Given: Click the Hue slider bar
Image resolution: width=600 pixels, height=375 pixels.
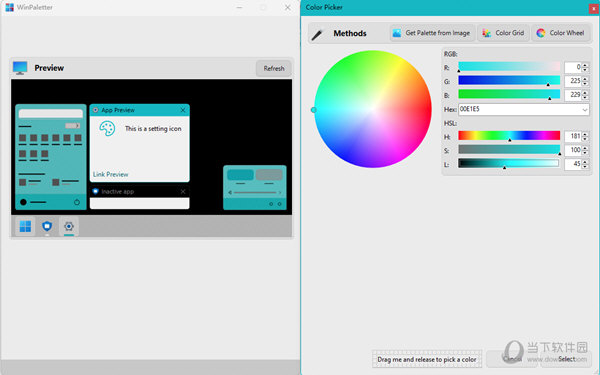Looking at the screenshot, I should 509,135.
